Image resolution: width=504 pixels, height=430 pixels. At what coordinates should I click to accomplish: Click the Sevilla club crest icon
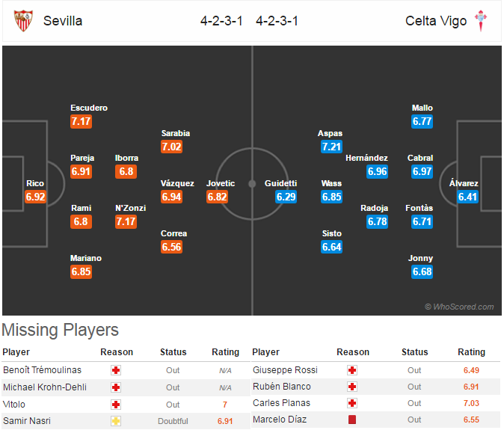(23, 21)
